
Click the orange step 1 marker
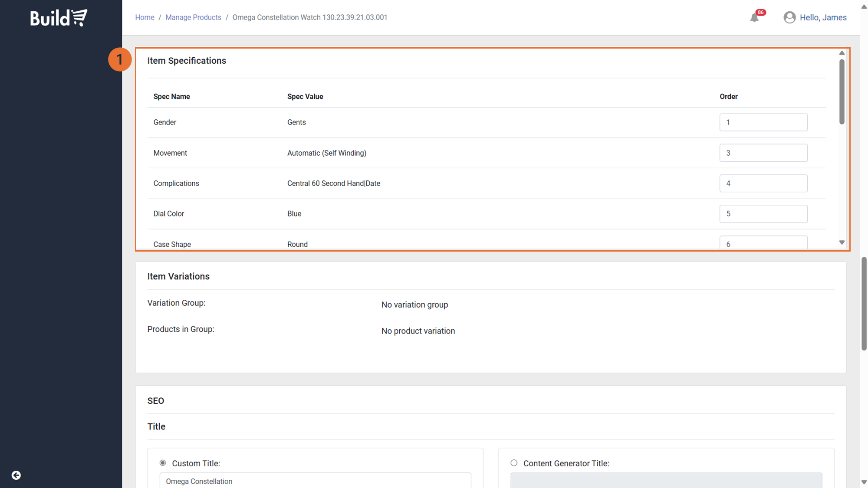(x=119, y=59)
